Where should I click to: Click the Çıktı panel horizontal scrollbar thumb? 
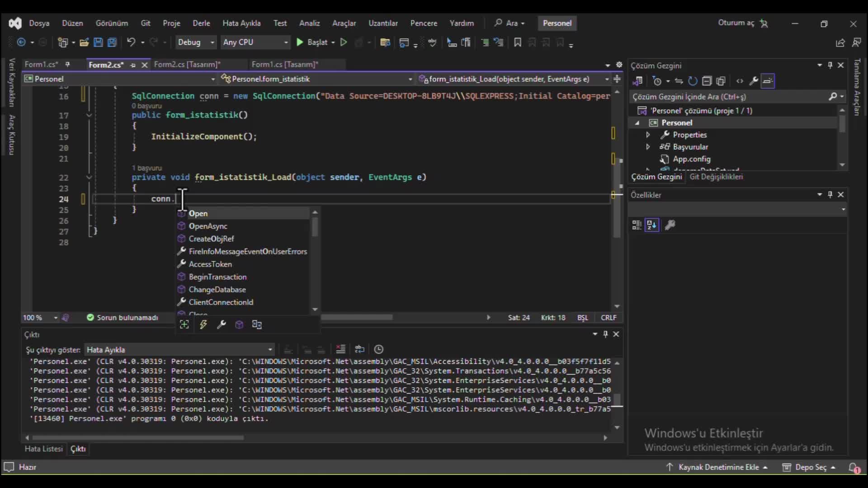[138, 437]
